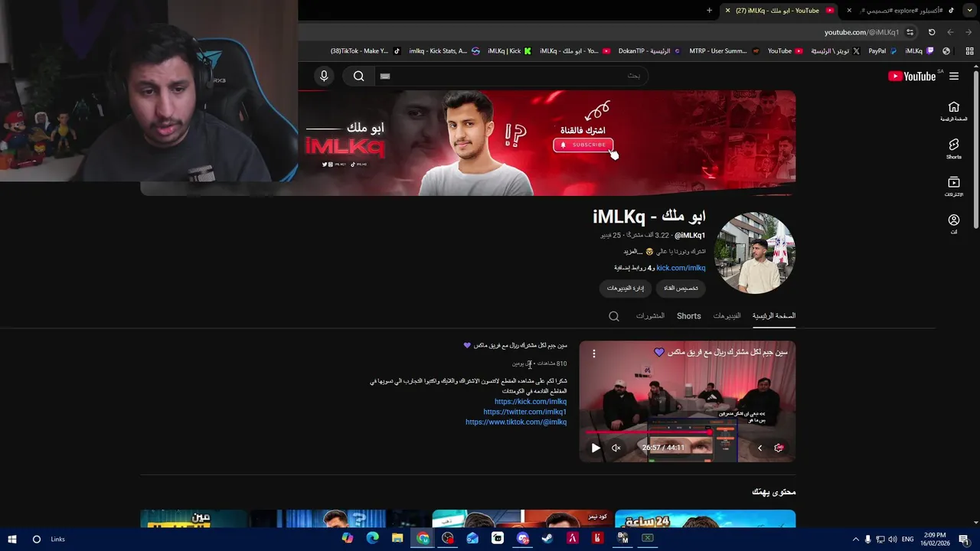Open File Explorer from taskbar

[x=397, y=538]
